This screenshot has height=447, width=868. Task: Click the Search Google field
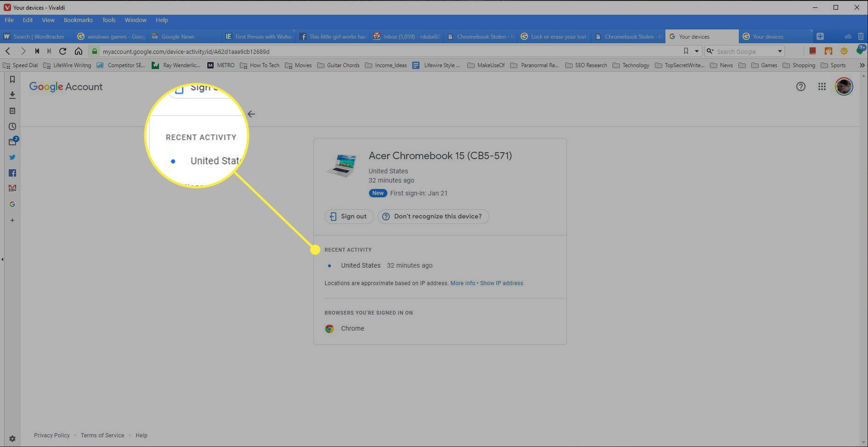point(744,52)
